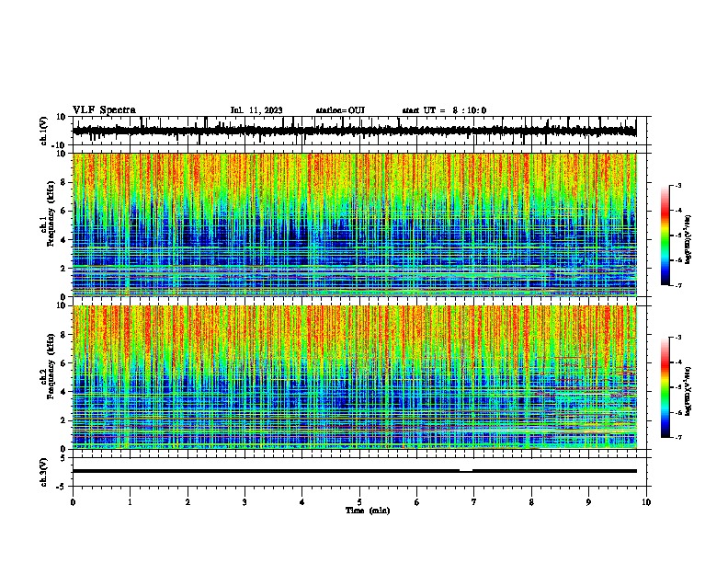Click the ch.2 spectrogram color scale bar

click(x=665, y=387)
